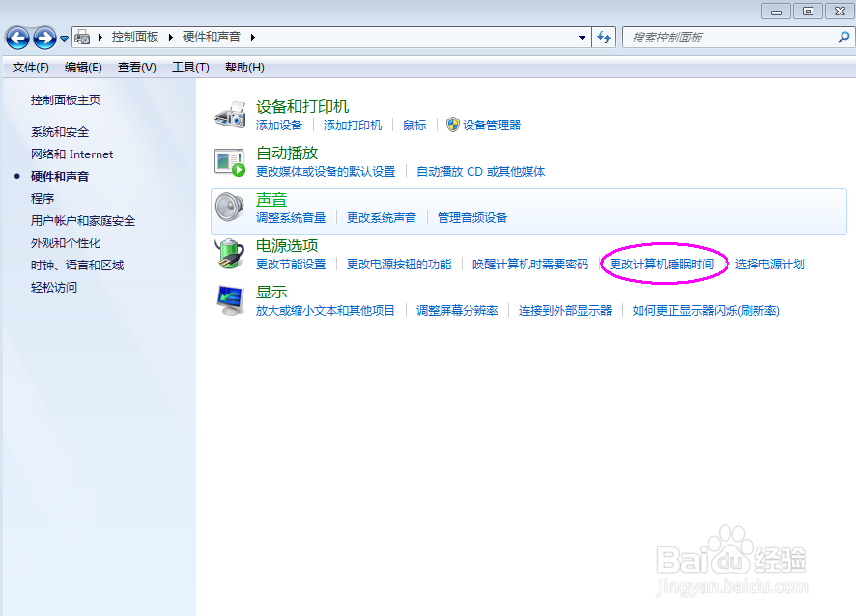The image size is (856, 616).
Task: Open the 电源选项 heading
Action: click(x=287, y=246)
